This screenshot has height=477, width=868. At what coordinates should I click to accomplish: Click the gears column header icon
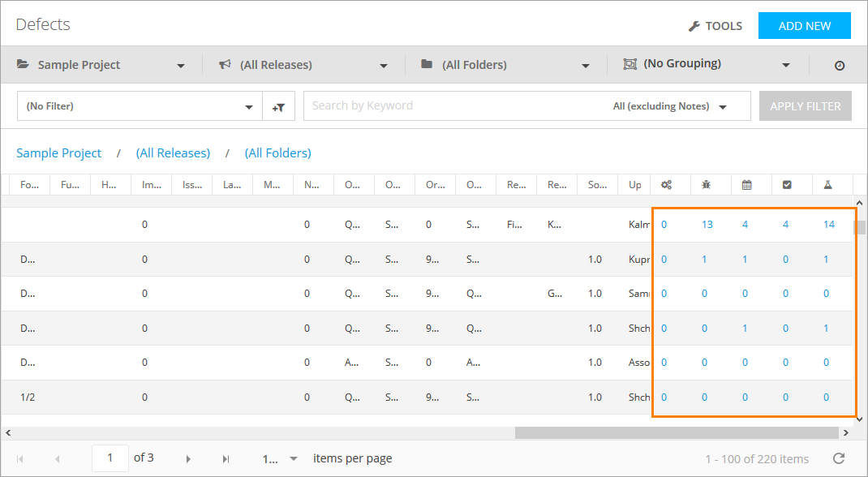point(666,185)
